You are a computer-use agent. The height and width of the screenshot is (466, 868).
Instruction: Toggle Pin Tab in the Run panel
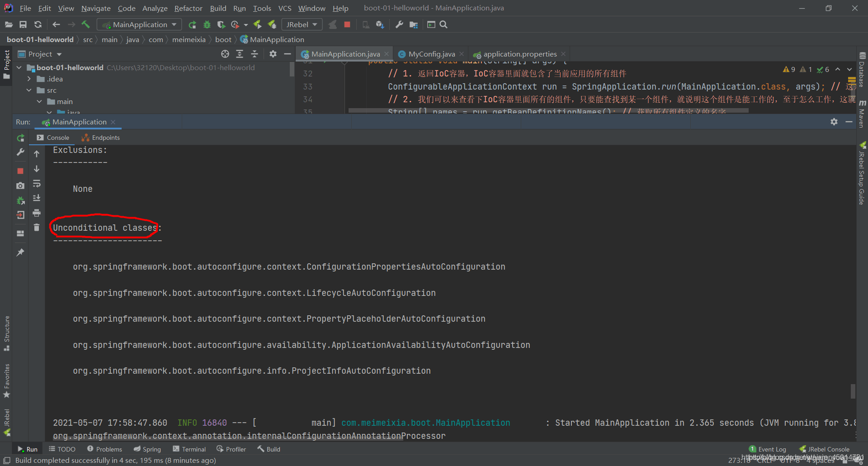(20, 252)
